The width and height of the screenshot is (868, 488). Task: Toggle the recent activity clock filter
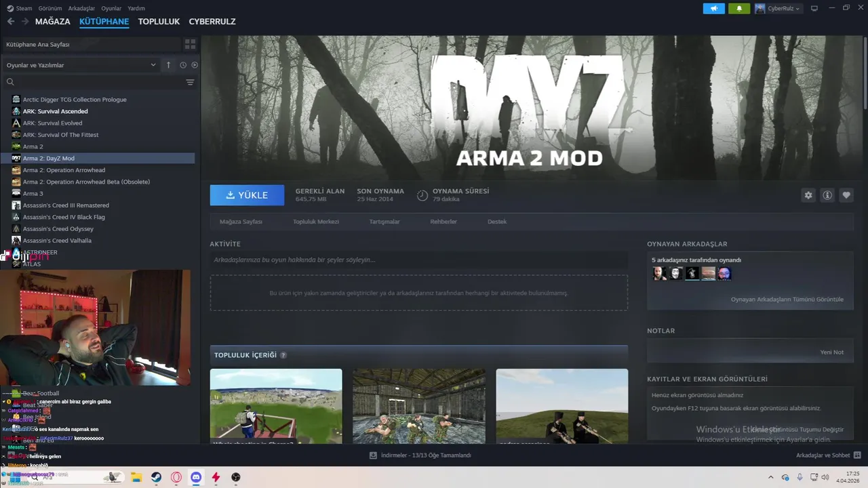(x=183, y=65)
